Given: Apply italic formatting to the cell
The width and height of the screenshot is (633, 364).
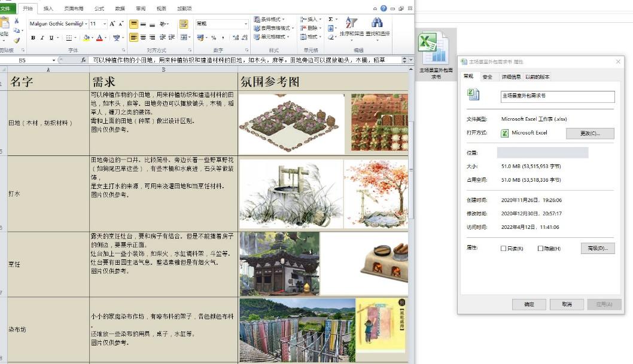Looking at the screenshot, I should (42, 38).
